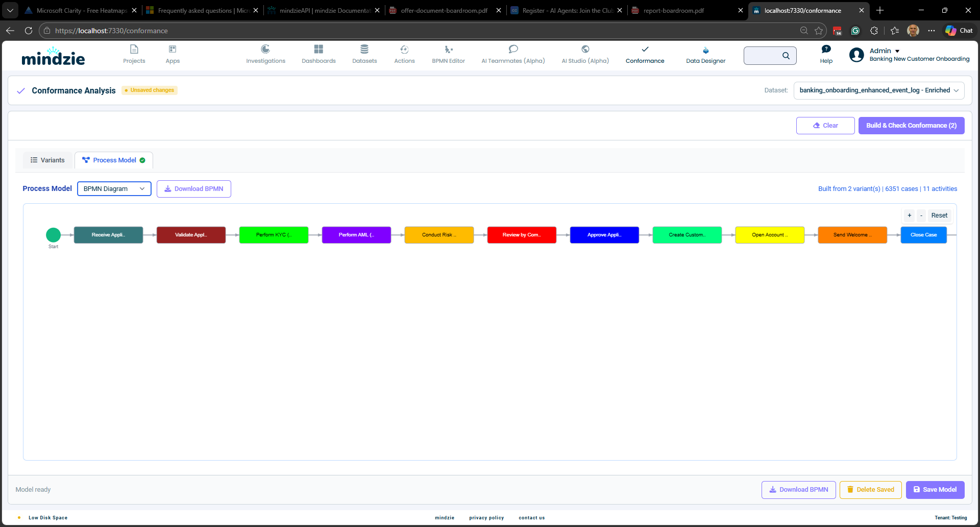The image size is (980, 527).
Task: Click Download BPMN beside diagram dropdown
Action: tap(194, 189)
